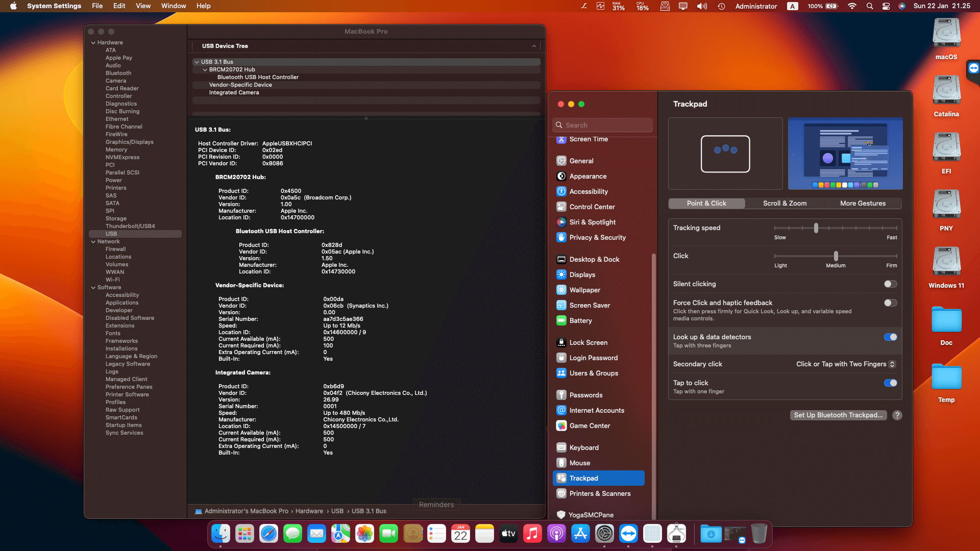Click Set Up Bluetooth Trackpad button
The image size is (980, 551).
coord(838,415)
